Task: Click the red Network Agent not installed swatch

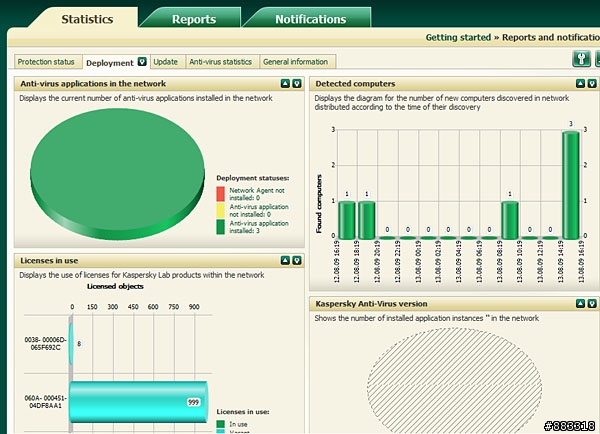Action: click(x=220, y=194)
